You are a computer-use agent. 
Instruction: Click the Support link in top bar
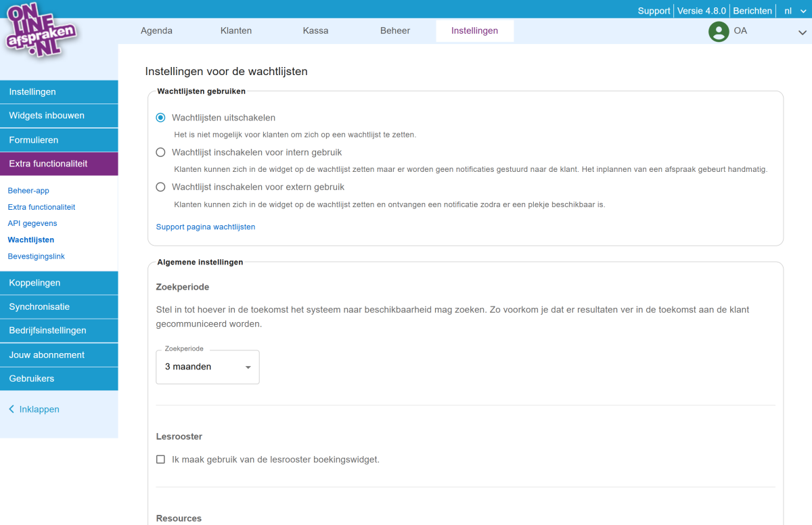point(654,11)
